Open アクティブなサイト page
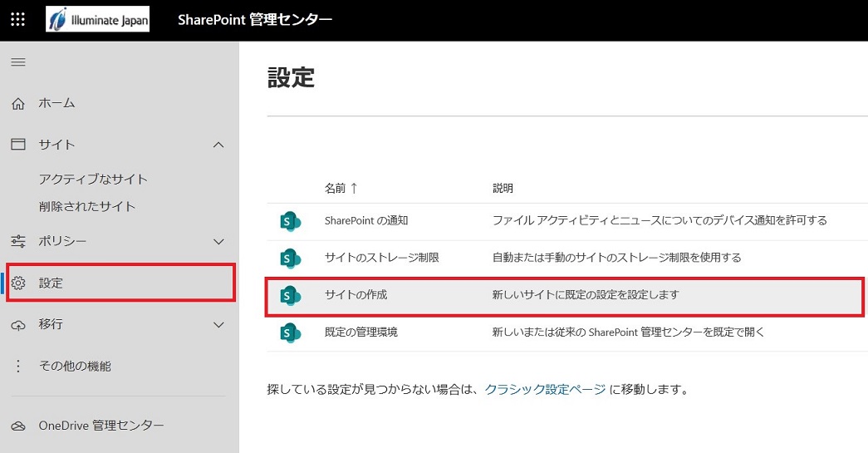 pyautogui.click(x=93, y=179)
